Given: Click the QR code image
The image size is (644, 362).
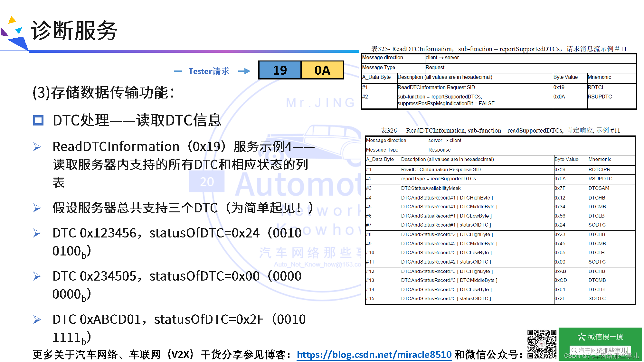Looking at the screenshot, I should pos(542,344).
